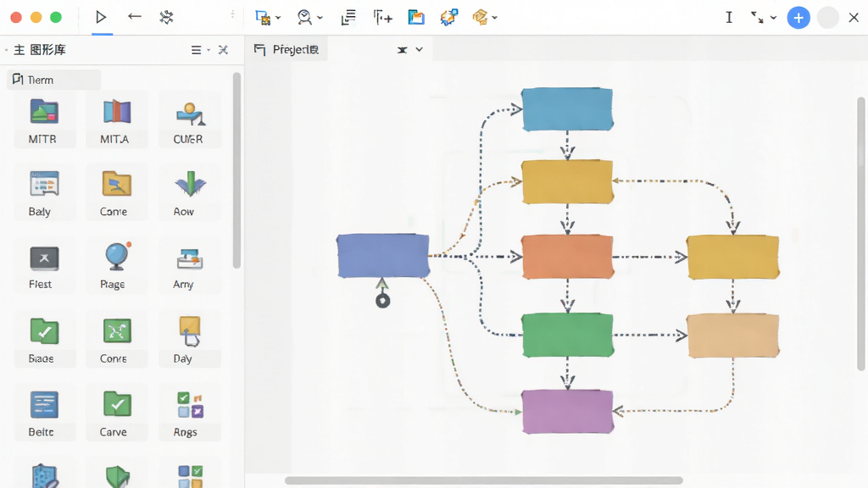Image resolution: width=868 pixels, height=488 pixels.
Task: Select the MITA shape in the library
Action: tap(116, 120)
